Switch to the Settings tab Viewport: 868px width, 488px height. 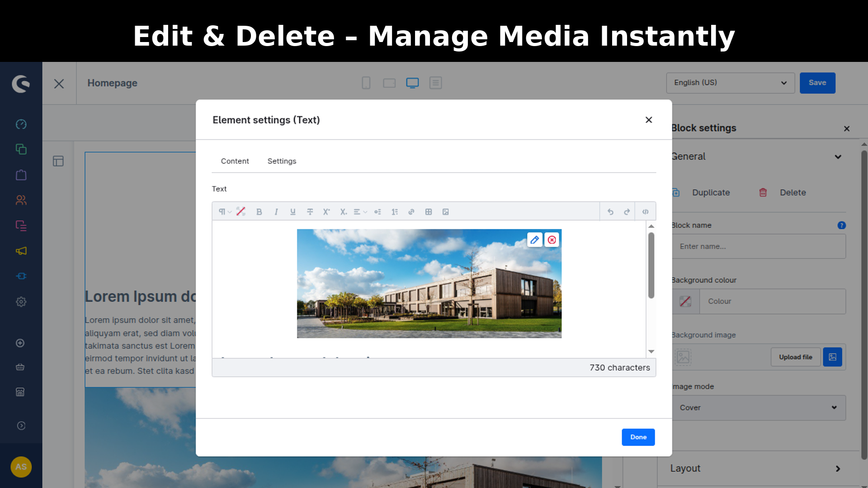coord(282,161)
